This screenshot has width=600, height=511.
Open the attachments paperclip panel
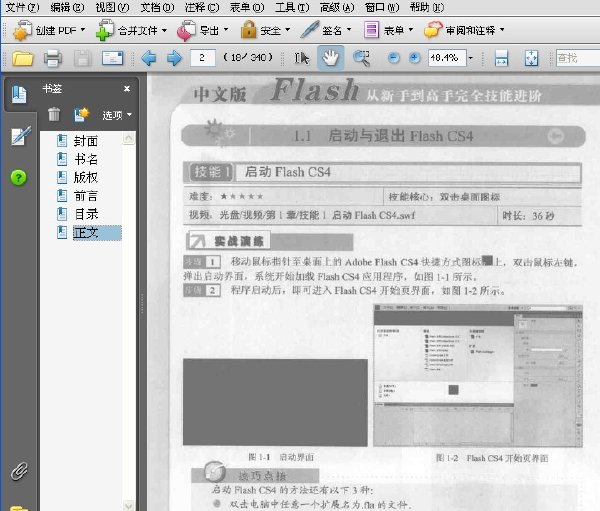click(x=19, y=471)
